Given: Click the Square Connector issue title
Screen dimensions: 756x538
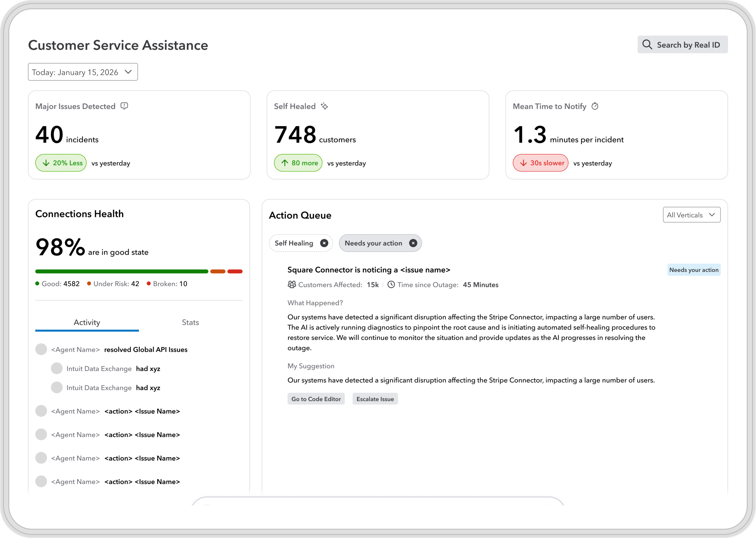Looking at the screenshot, I should click(369, 270).
